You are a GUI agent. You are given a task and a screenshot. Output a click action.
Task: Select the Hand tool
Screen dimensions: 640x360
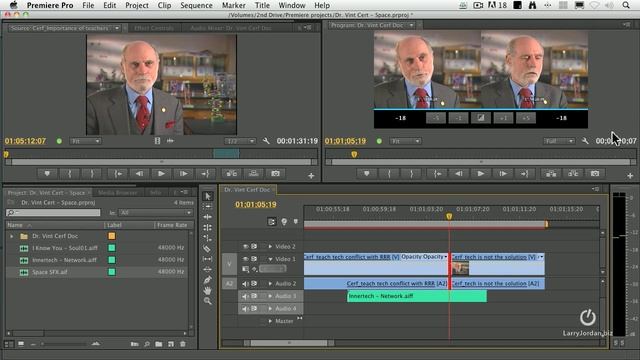(x=207, y=291)
